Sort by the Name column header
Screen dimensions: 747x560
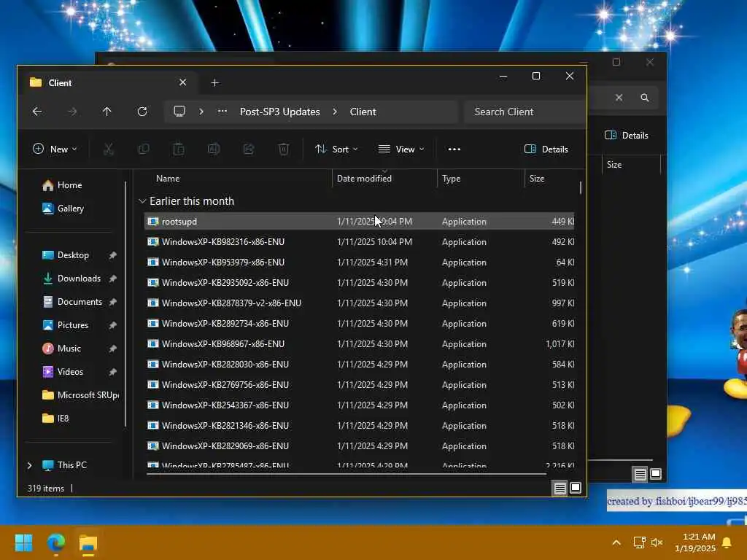click(237, 179)
